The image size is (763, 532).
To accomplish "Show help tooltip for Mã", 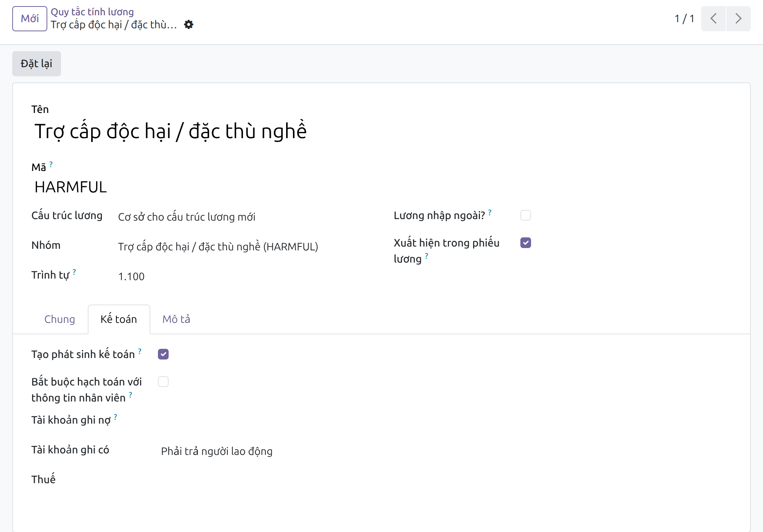I will (x=51, y=164).
